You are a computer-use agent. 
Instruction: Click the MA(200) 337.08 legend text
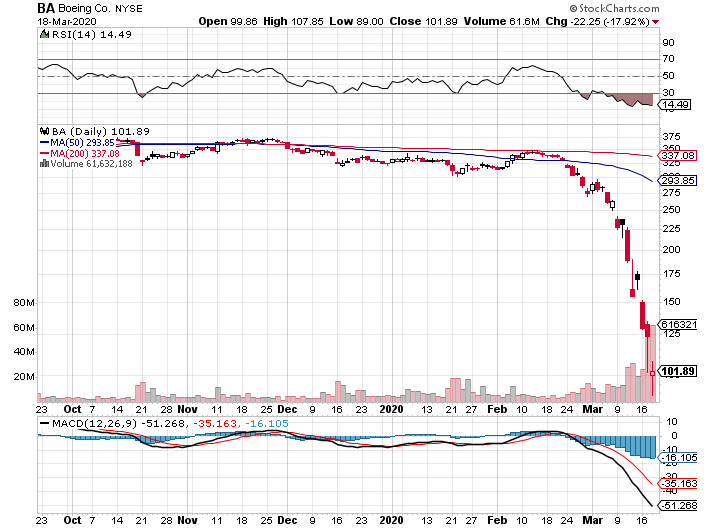coord(85,153)
